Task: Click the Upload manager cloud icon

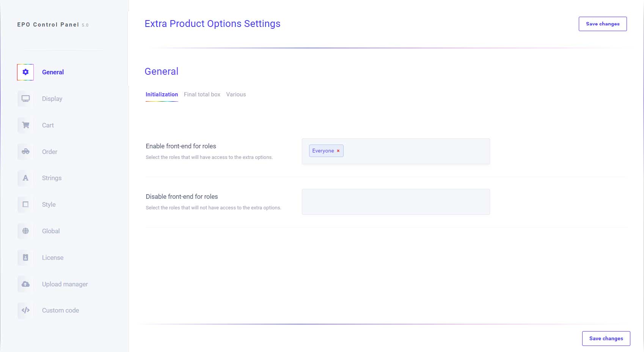Action: (25, 284)
